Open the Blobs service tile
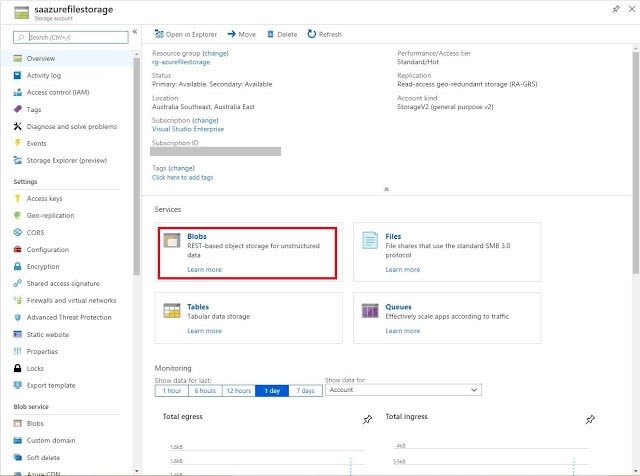 (248, 253)
